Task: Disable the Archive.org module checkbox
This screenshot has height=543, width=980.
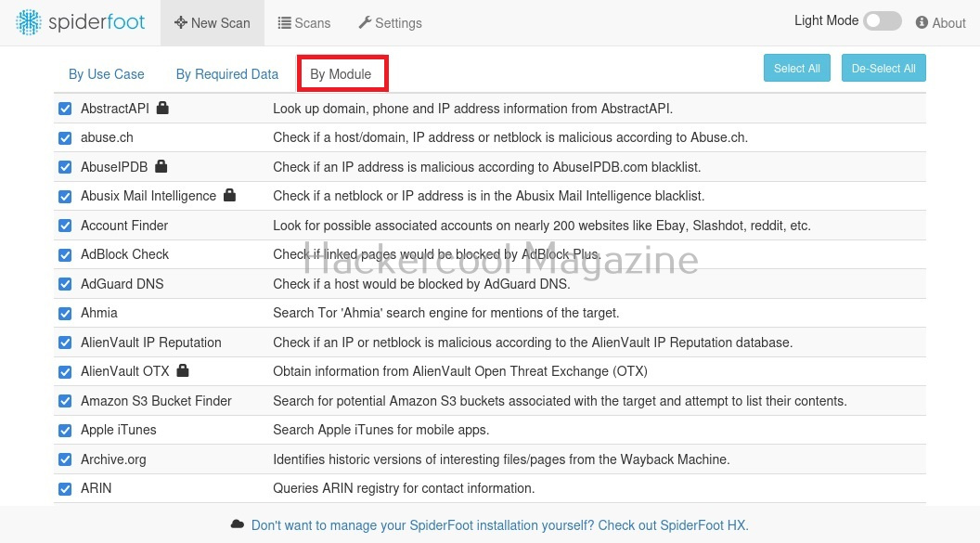Action: tap(65, 459)
